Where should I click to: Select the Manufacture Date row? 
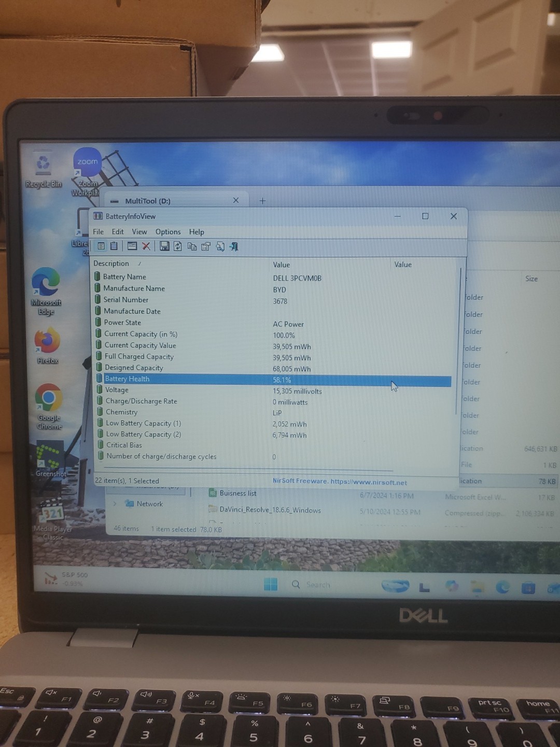tap(273, 311)
